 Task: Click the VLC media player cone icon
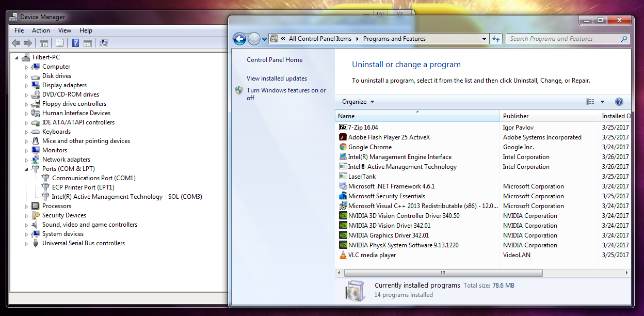coord(343,255)
